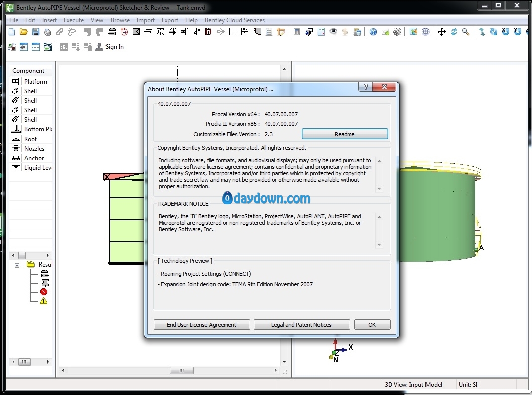The height and width of the screenshot is (395, 532).
Task: Open the Insert menu
Action: click(x=49, y=20)
